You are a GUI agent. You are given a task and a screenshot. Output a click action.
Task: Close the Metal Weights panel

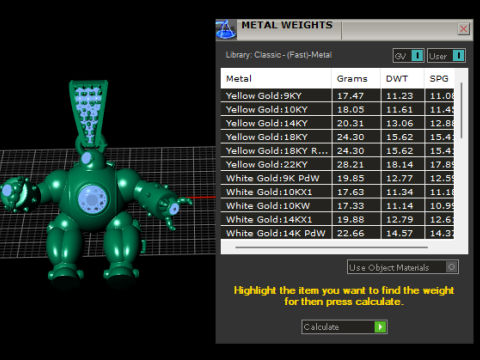tap(463, 29)
